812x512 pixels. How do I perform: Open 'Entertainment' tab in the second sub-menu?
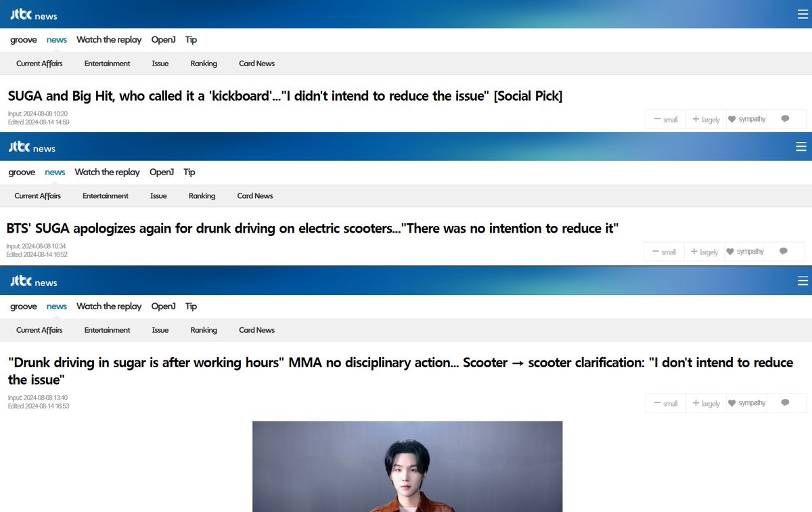click(x=105, y=196)
